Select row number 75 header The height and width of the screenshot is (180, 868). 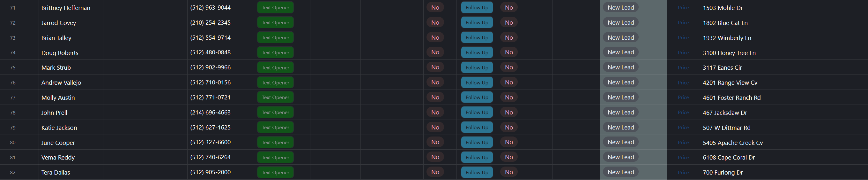point(13,67)
